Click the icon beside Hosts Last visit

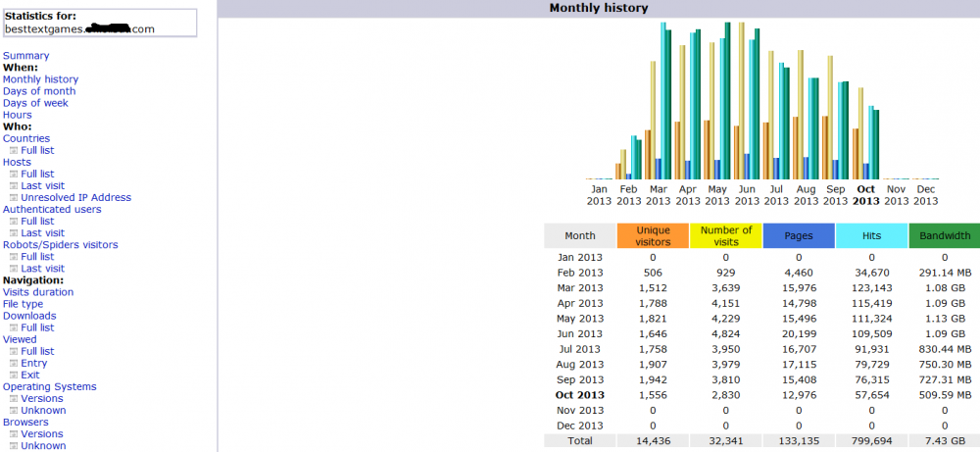coord(13,186)
